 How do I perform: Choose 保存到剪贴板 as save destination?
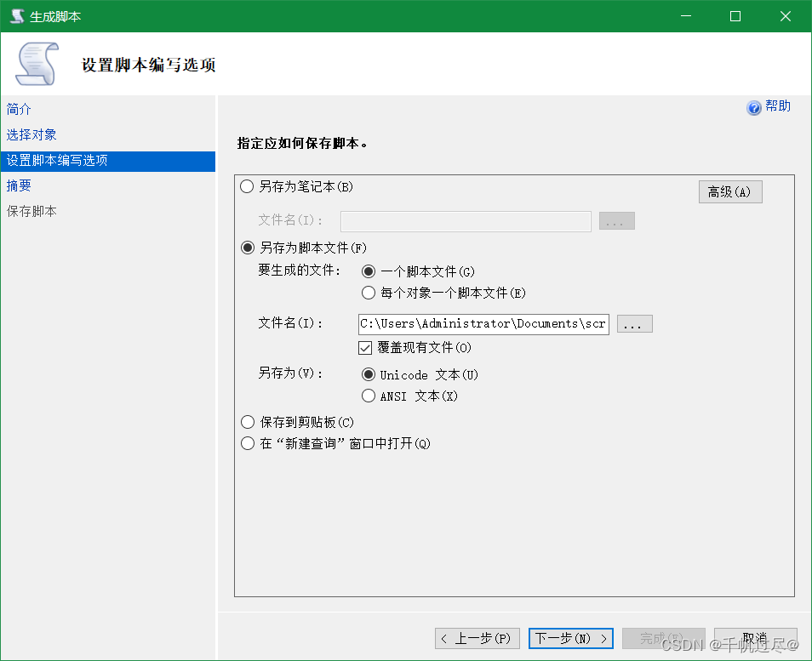(248, 421)
